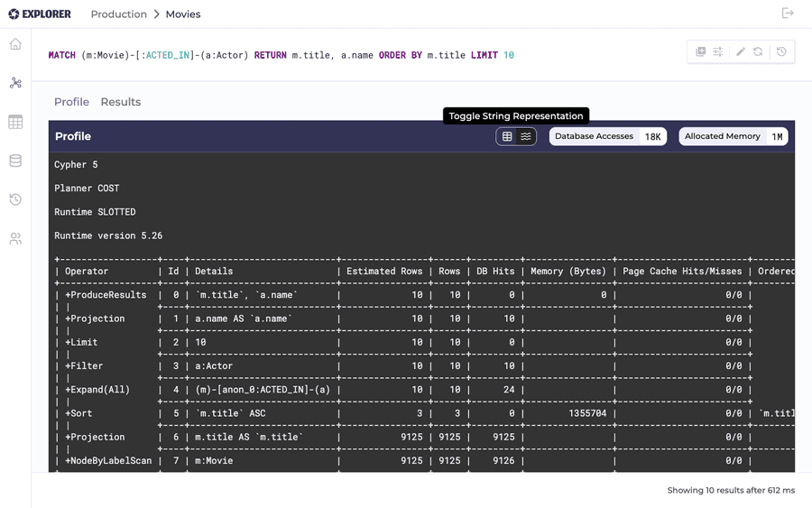
Task: Open the history sidebar icon
Action: coord(15,199)
